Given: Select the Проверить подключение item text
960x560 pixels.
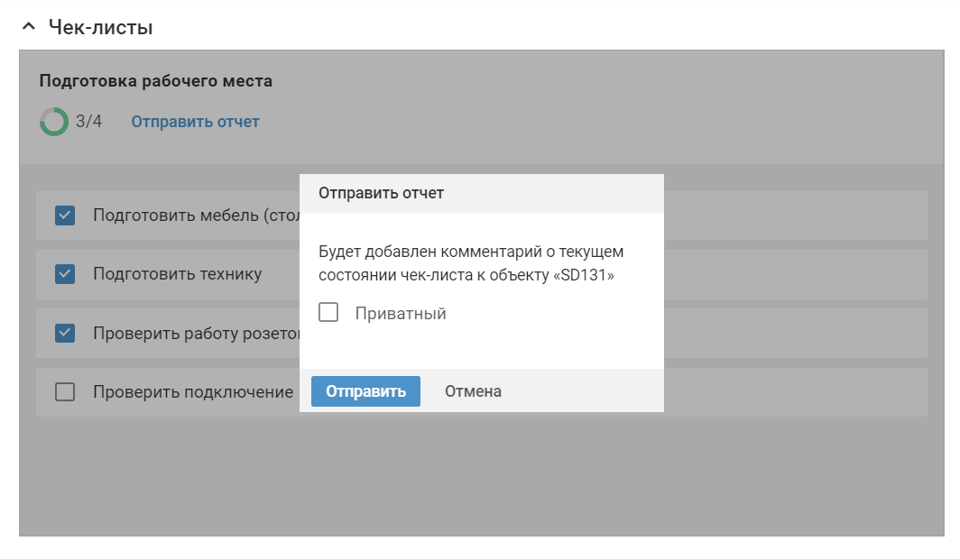Looking at the screenshot, I should [x=193, y=392].
